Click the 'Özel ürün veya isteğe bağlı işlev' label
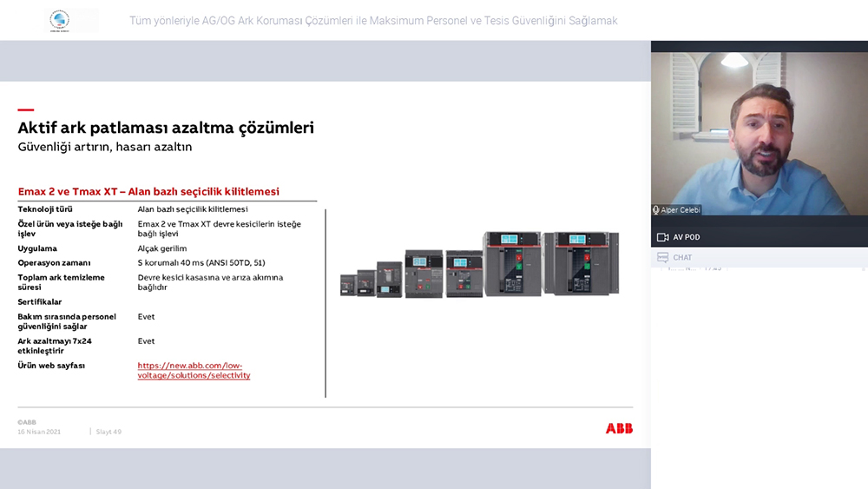This screenshot has width=868, height=489. (70, 228)
